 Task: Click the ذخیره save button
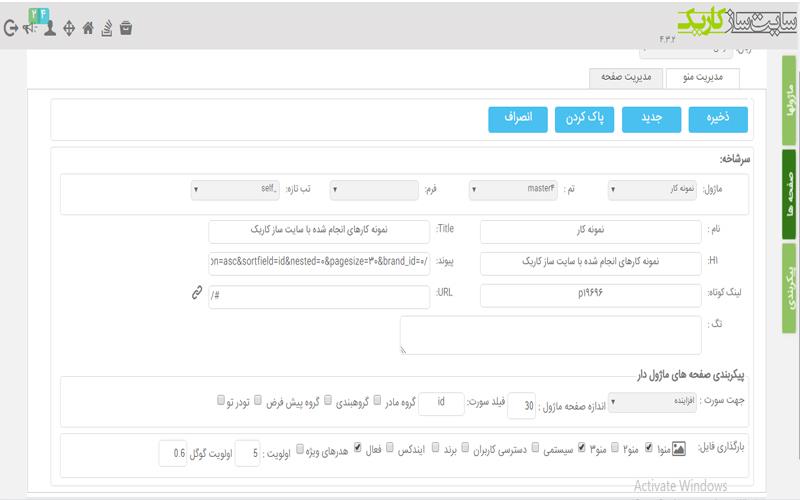point(718,119)
